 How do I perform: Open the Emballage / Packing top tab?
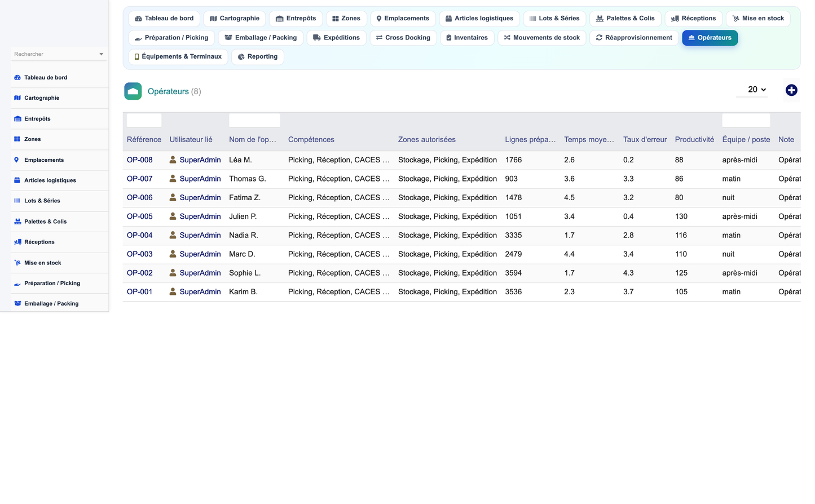[261, 38]
